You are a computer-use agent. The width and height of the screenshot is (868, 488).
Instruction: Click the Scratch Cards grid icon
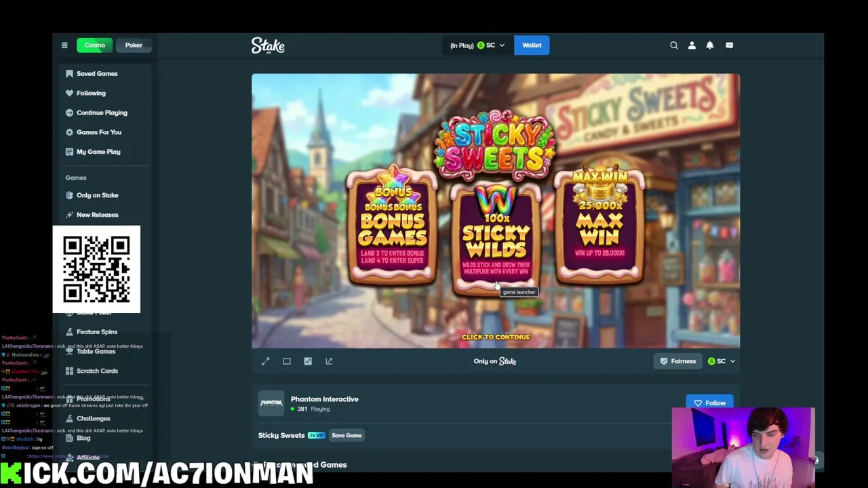[x=69, y=371]
